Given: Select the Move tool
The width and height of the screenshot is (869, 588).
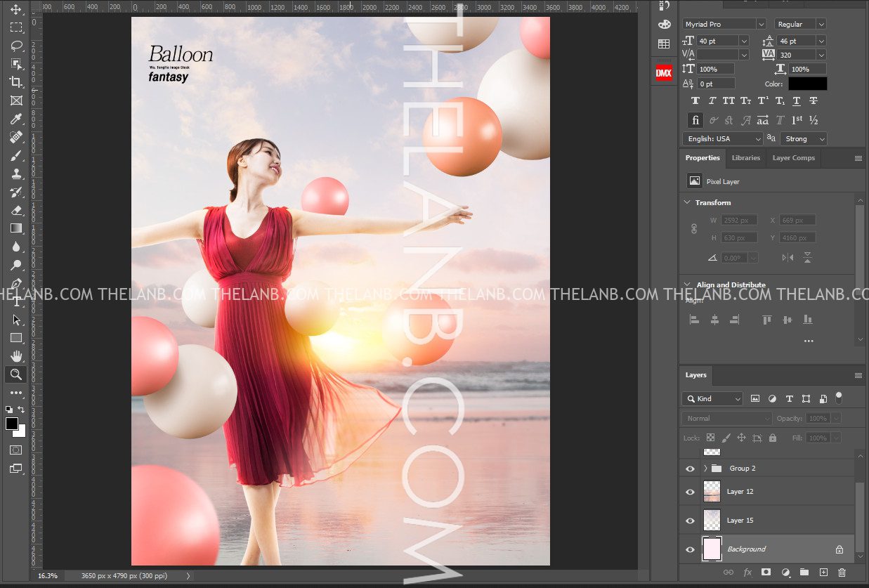Looking at the screenshot, I should pos(15,10).
